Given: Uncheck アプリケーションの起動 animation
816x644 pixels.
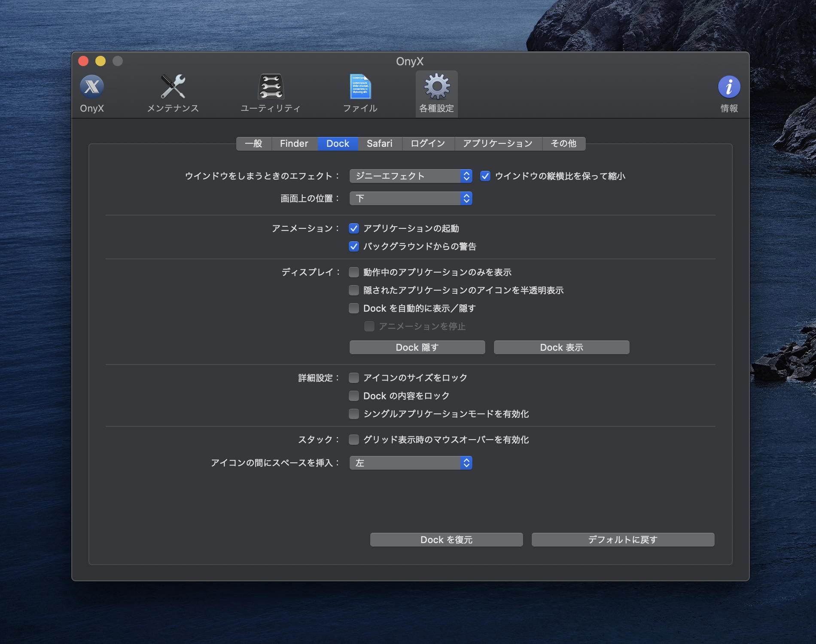Looking at the screenshot, I should click(x=354, y=228).
